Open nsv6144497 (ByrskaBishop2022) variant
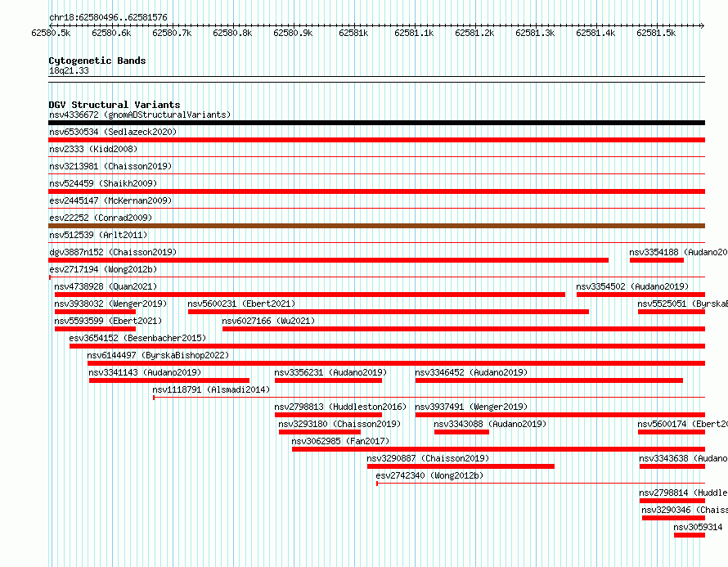 [x=159, y=355]
